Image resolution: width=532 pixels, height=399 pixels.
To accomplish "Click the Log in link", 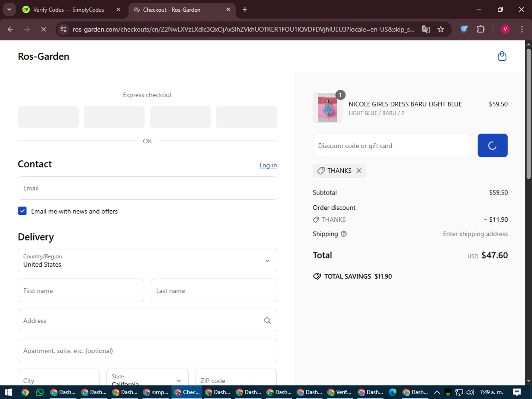I will coord(268,165).
